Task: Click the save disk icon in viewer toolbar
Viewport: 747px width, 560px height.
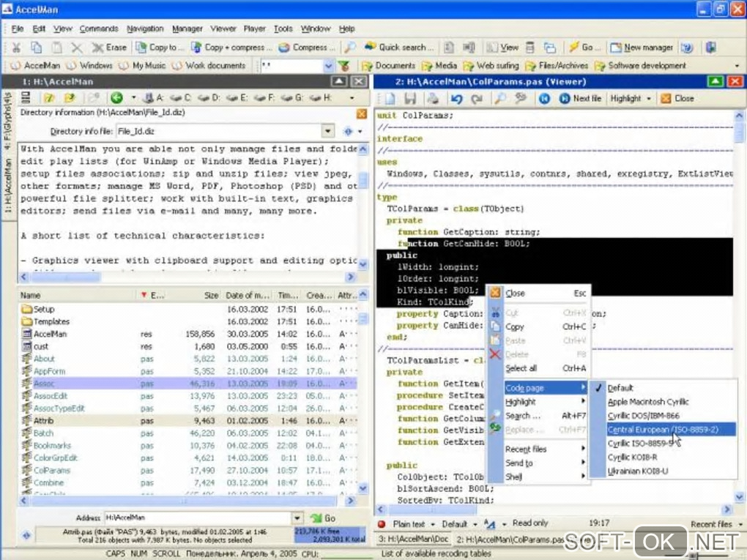Action: tap(410, 99)
